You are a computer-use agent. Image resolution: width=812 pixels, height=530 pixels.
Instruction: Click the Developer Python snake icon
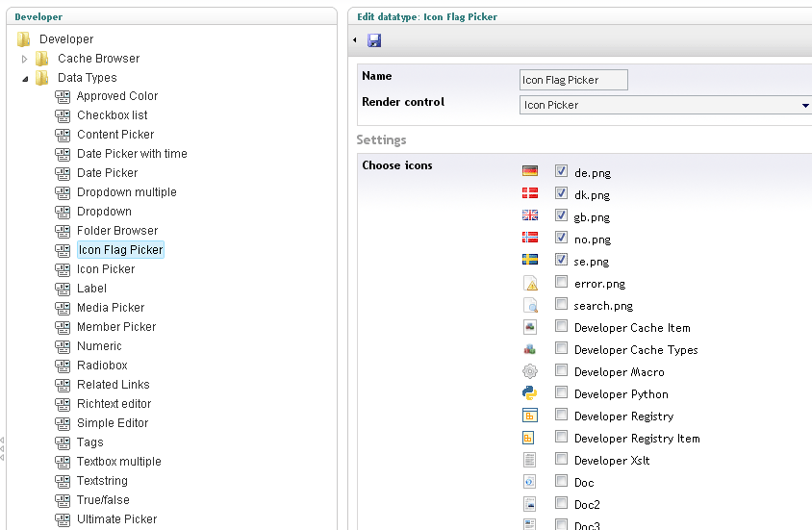pyautogui.click(x=530, y=393)
